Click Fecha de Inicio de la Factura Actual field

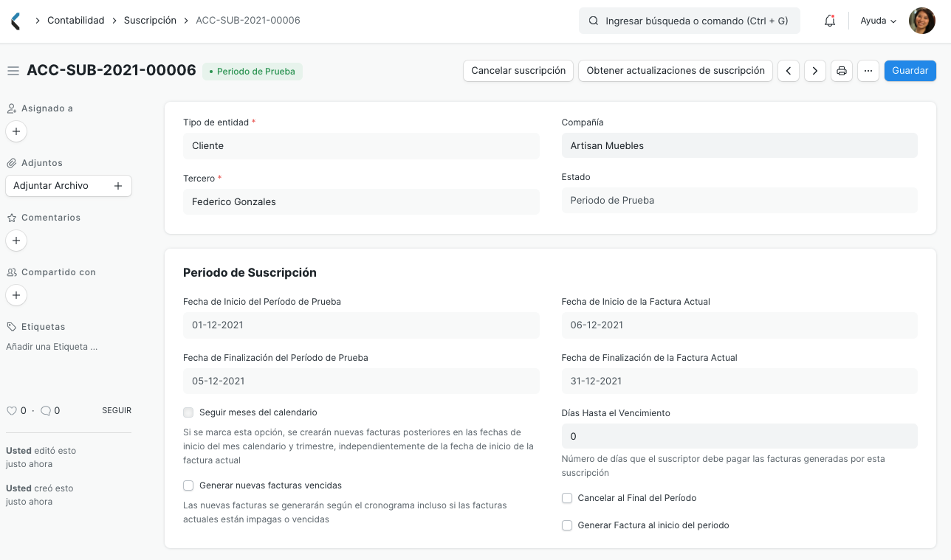739,325
